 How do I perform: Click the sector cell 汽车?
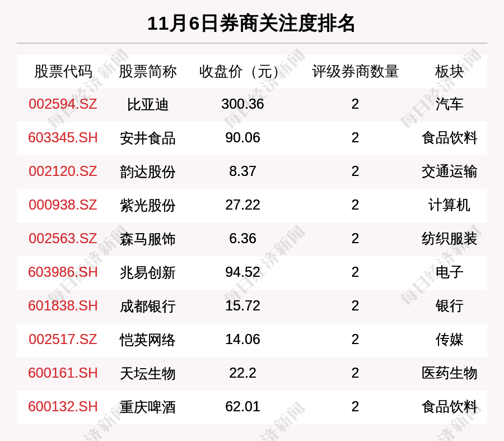click(x=449, y=104)
